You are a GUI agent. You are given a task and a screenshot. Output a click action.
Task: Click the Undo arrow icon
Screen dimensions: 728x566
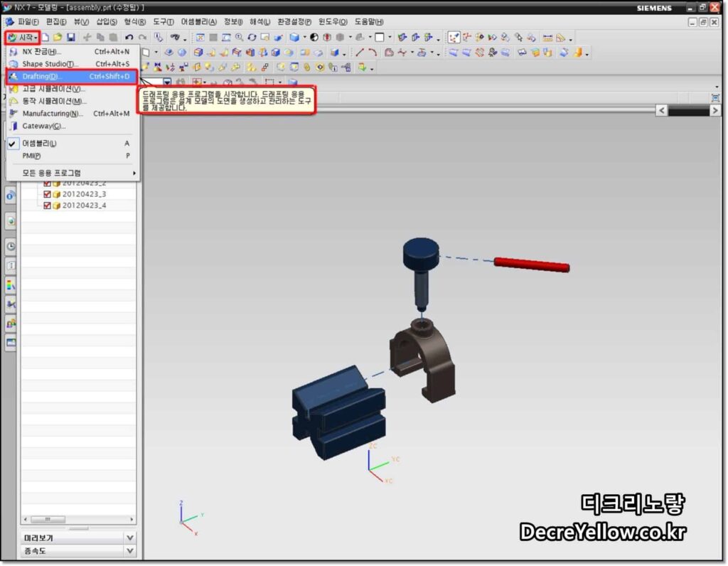click(x=129, y=37)
